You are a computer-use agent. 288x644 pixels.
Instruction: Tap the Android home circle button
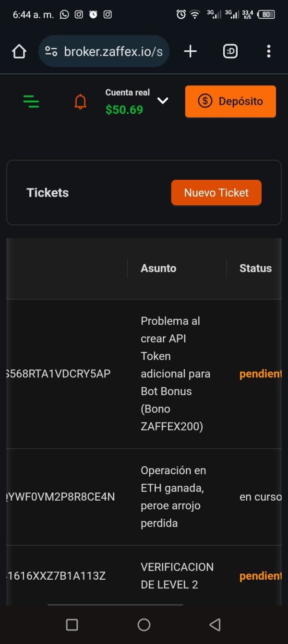click(x=144, y=624)
